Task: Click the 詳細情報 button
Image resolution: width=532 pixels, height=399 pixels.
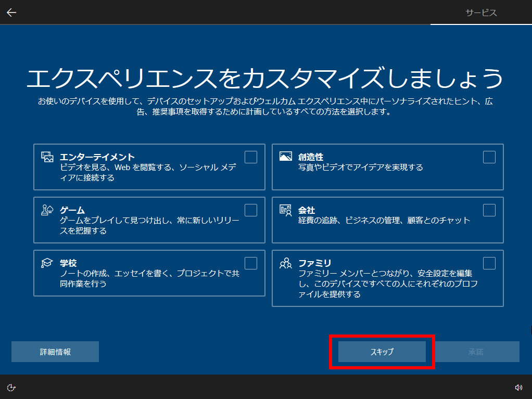Action: pyautogui.click(x=55, y=352)
